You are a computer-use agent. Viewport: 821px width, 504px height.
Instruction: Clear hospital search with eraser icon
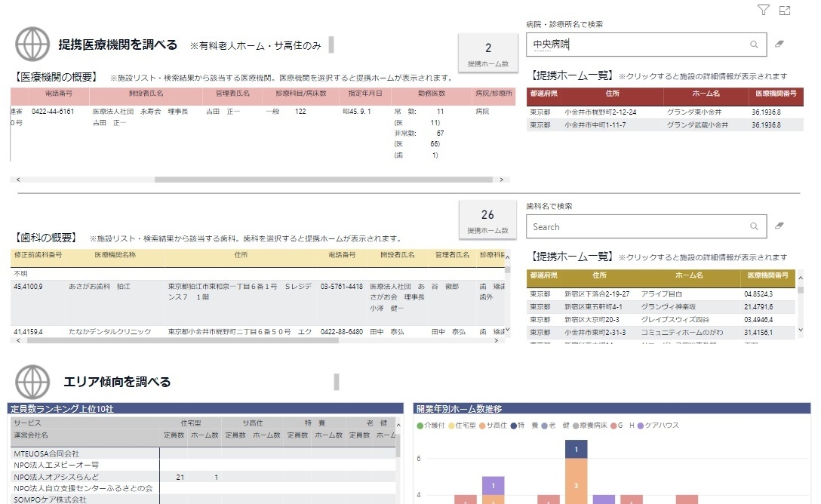point(779,45)
